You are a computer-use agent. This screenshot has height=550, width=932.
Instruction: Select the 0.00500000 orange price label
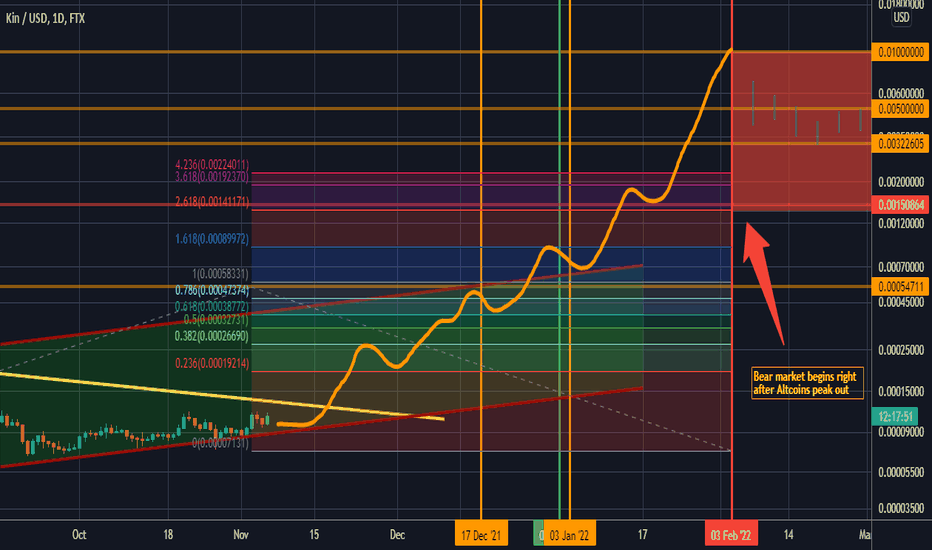(900, 109)
